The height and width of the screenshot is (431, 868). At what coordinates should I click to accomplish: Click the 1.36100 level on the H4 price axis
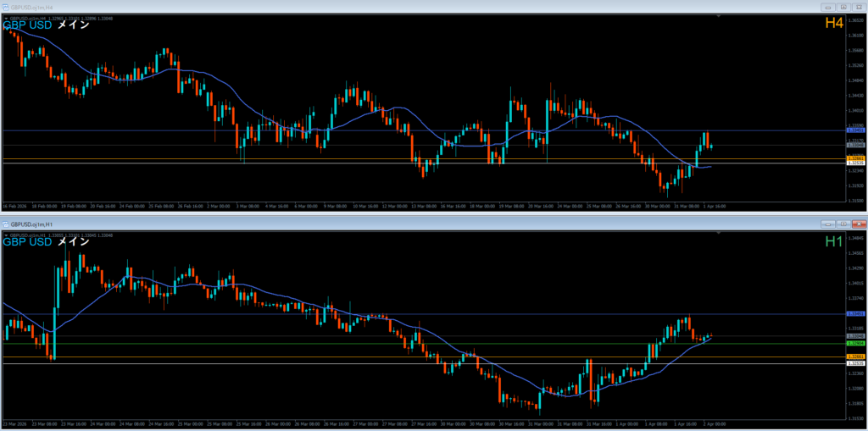point(856,35)
